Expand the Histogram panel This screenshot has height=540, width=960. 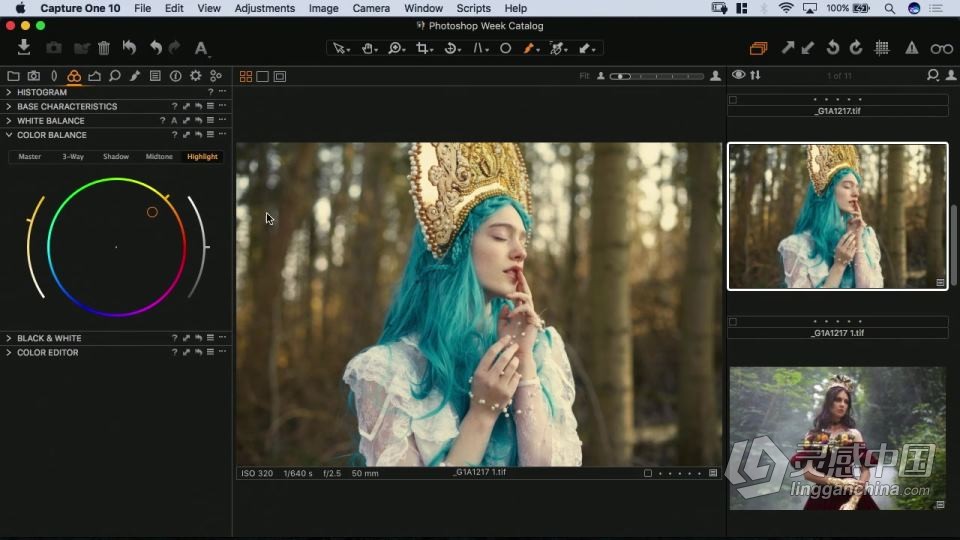point(9,92)
